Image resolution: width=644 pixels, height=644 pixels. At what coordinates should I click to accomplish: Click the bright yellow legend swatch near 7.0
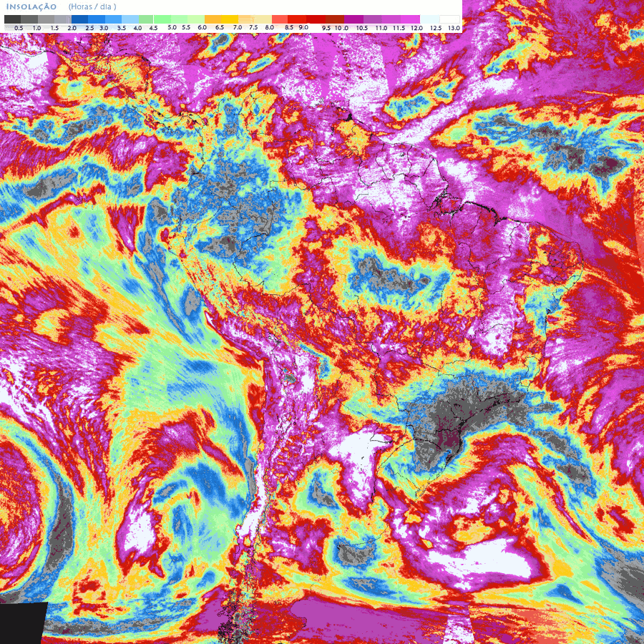coord(230,19)
